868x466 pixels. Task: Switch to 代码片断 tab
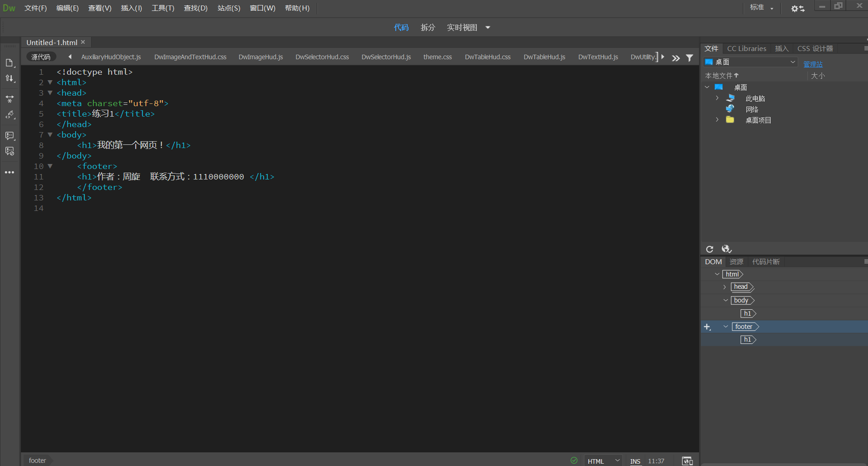tap(766, 261)
